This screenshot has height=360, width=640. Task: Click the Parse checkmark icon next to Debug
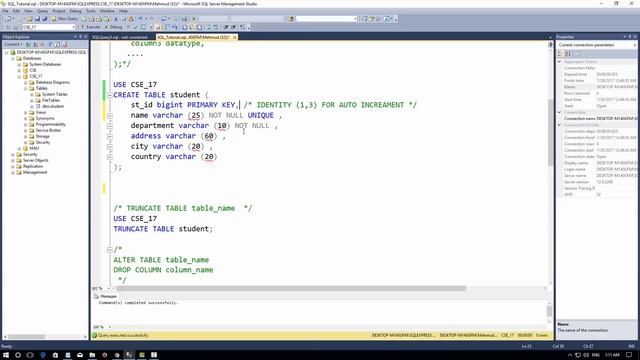135,27
